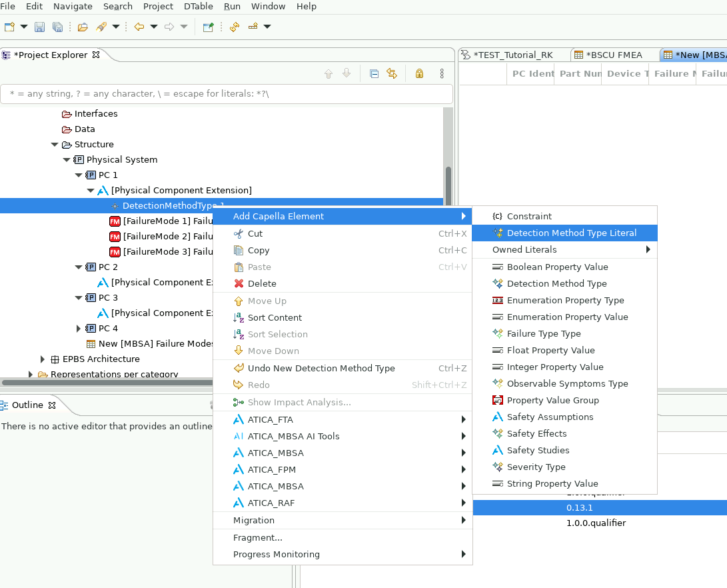Screen dimensions: 727x588
Task: Click the PC Ident column header
Action: pos(531,74)
